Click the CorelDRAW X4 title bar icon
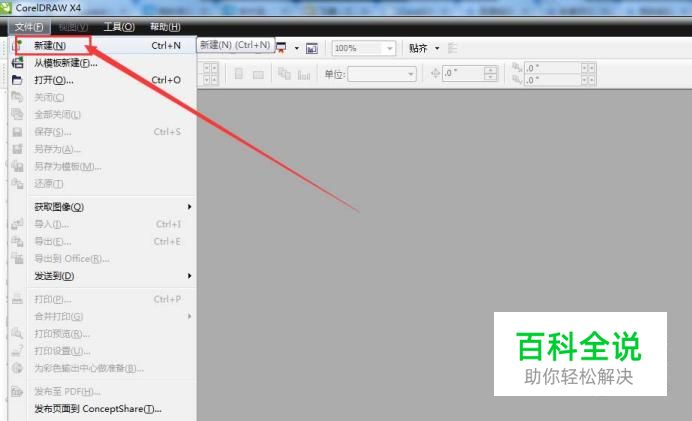Screen dimensions: 692x421 (x=6, y=8)
